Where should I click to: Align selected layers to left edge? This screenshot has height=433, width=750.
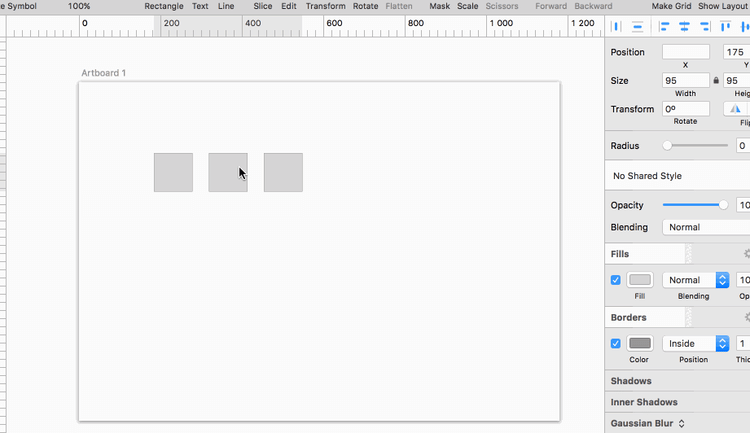[663, 26]
